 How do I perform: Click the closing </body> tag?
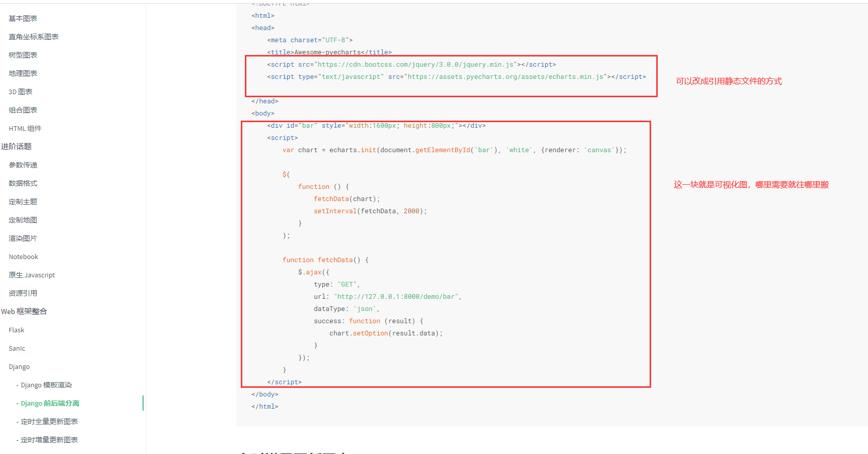(265, 394)
